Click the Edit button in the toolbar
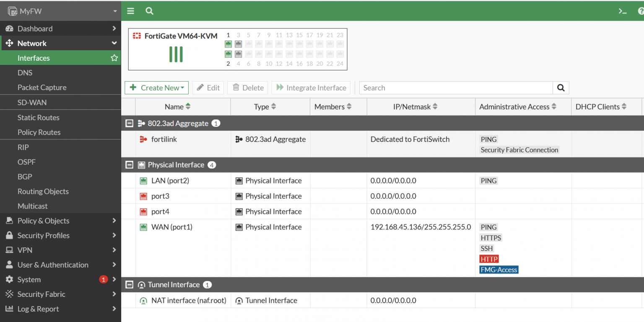Viewport: 644px width, 322px height. 208,88
